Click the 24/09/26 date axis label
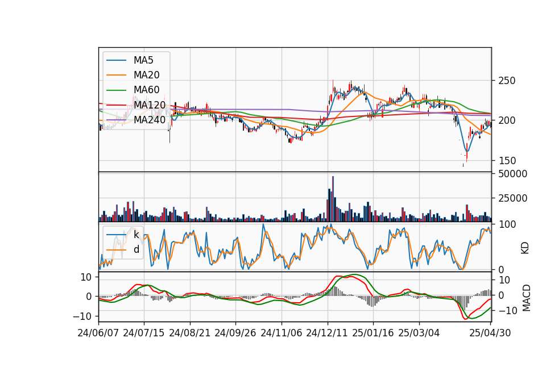Image resolution: width=546 pixels, height=392 pixels. (x=235, y=333)
